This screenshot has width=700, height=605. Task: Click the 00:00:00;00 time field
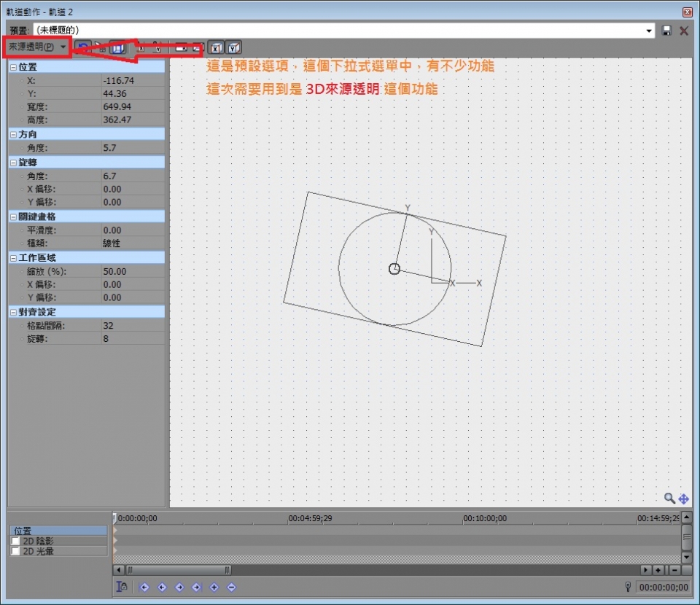[x=664, y=587]
